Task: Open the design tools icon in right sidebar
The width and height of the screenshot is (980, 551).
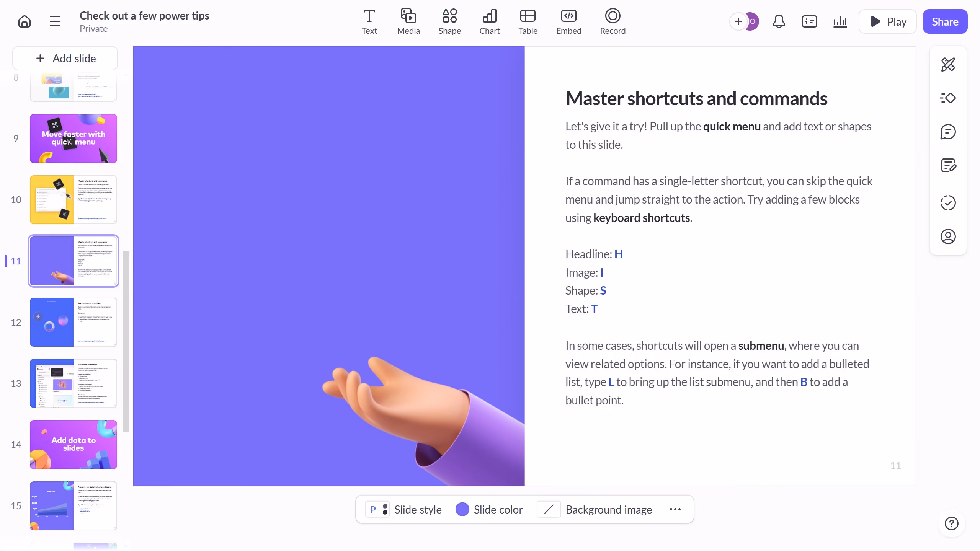Action: (x=948, y=64)
